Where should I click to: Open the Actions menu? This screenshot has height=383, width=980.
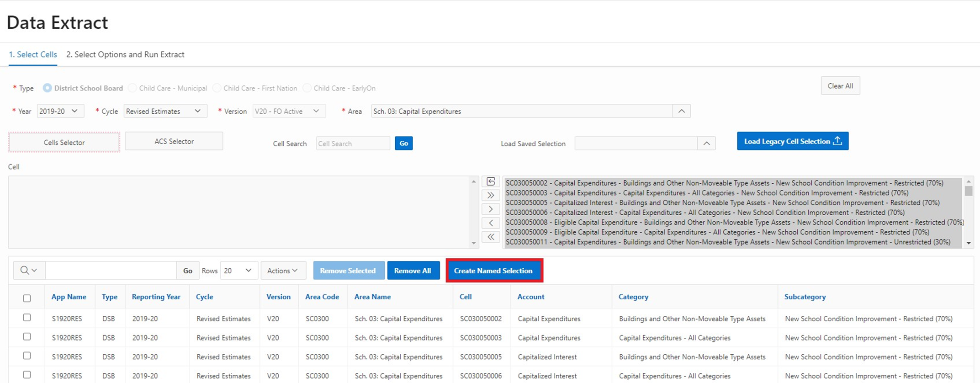[283, 271]
